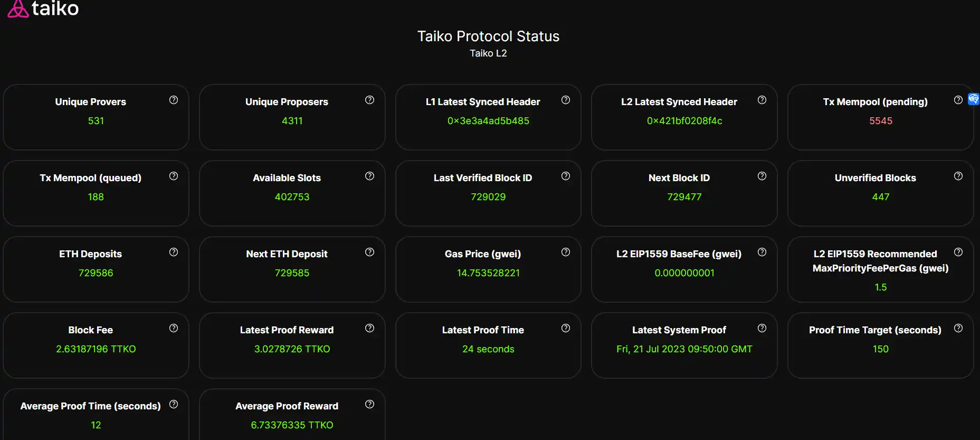Screen dimensions: 980x440
Task: Click the Latest System Proof timestamp
Action: click(x=684, y=349)
